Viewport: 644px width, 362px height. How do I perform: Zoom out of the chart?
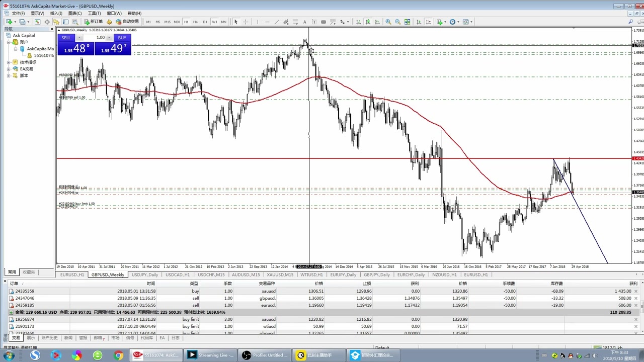pyautogui.click(x=397, y=22)
